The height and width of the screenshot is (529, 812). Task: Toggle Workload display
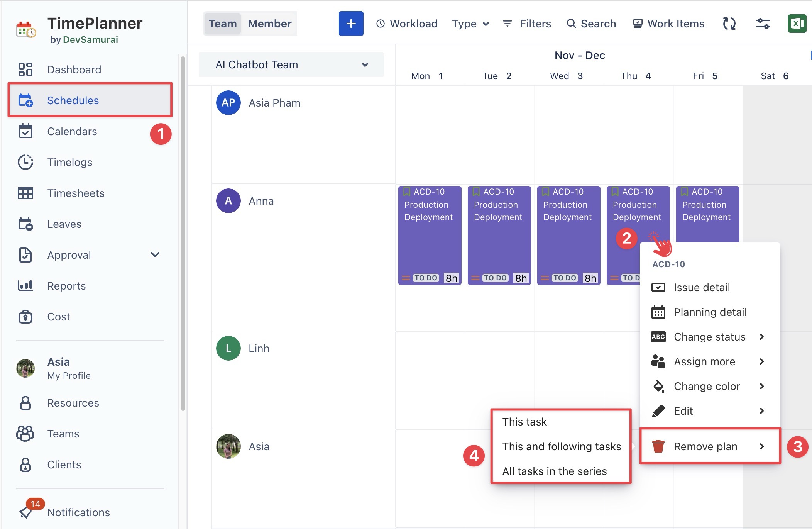click(407, 24)
